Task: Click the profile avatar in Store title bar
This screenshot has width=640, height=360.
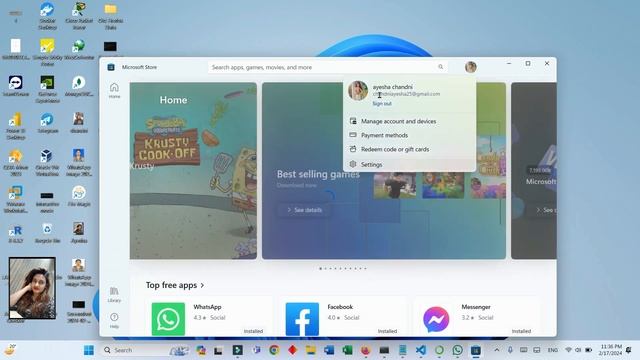Action: click(471, 67)
